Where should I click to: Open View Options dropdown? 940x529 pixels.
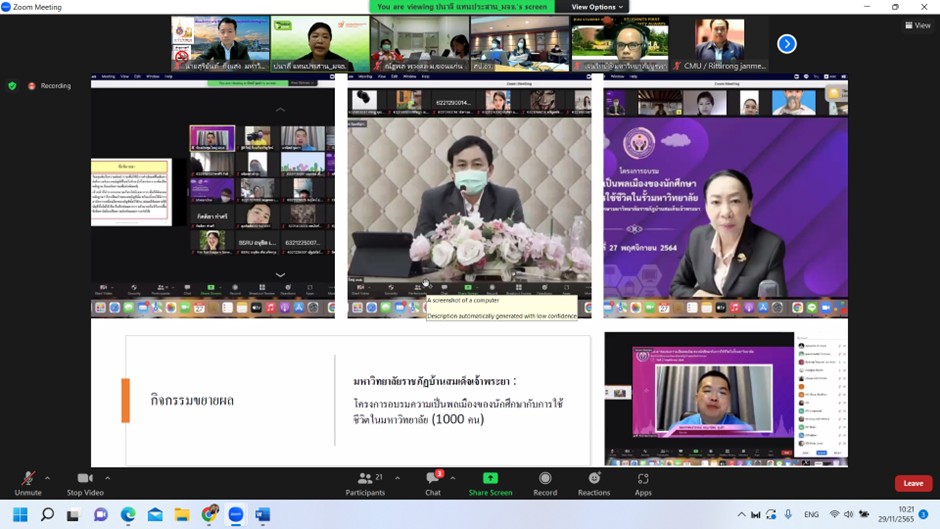(x=597, y=7)
